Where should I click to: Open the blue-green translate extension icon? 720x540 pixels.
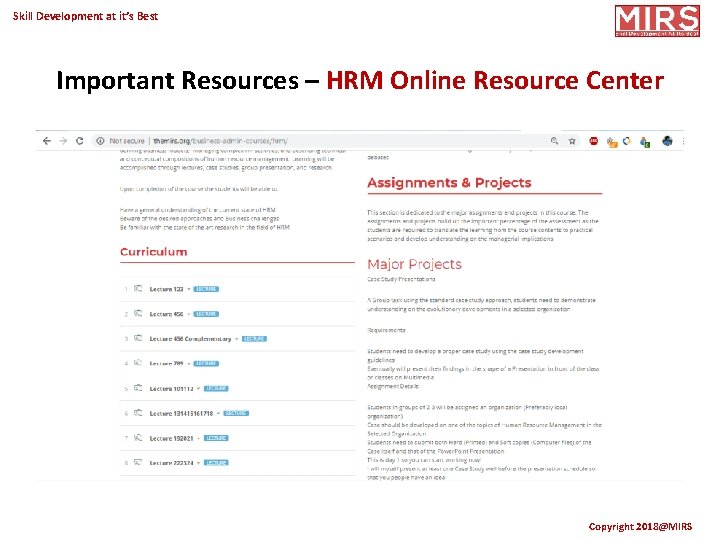tap(645, 142)
